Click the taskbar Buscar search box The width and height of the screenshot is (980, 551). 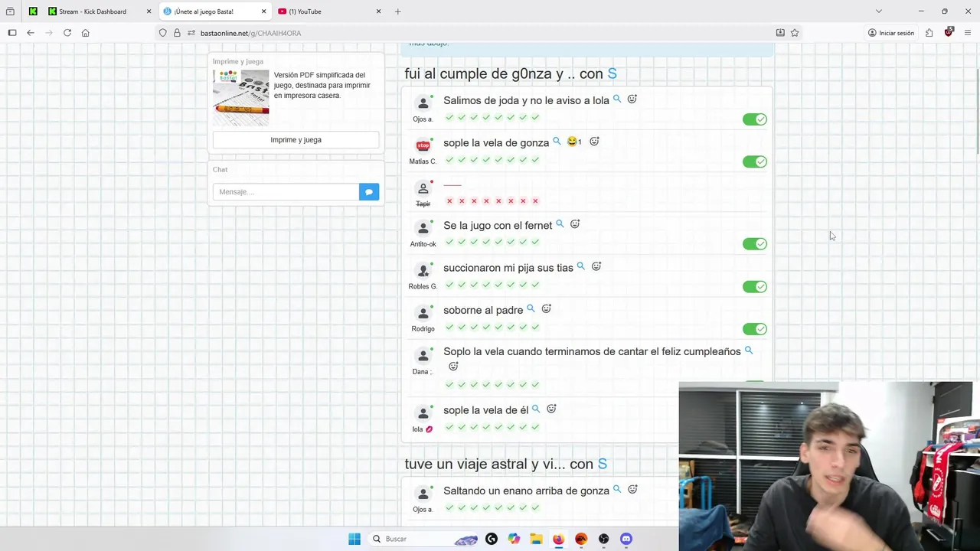point(423,539)
